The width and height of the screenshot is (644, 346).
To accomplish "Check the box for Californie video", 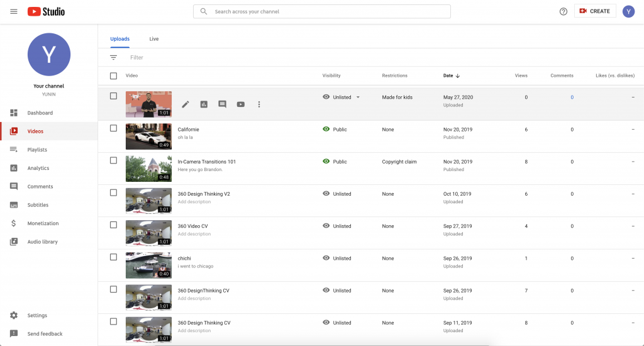I will click(113, 128).
